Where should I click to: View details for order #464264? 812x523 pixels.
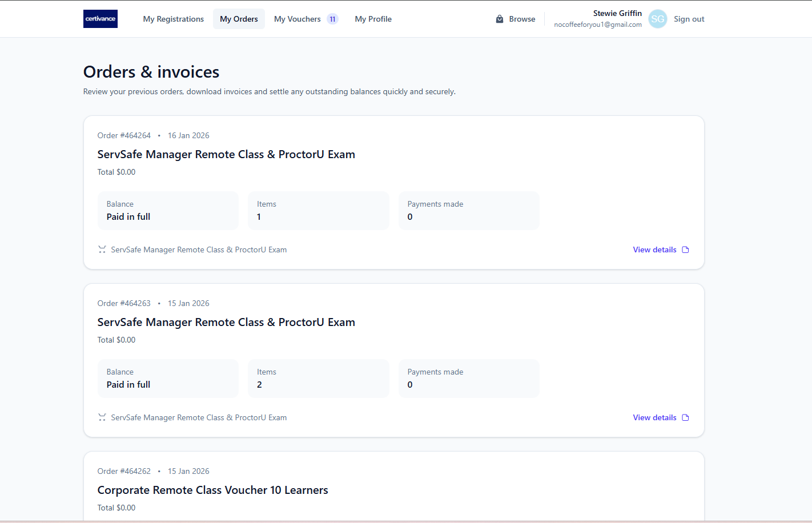click(654, 250)
